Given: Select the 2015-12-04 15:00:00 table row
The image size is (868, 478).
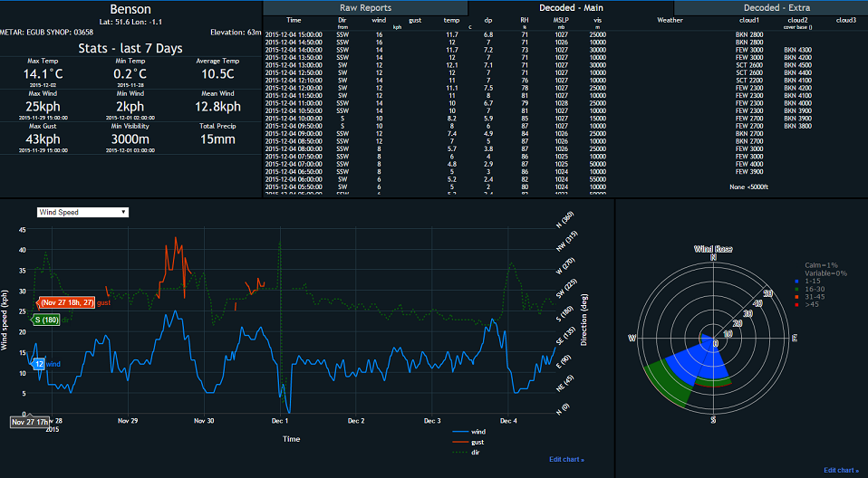Looking at the screenshot, I should (x=294, y=33).
